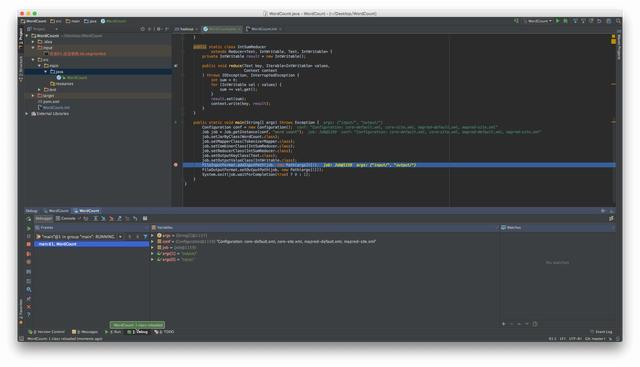Open the Event Log button
The width and height of the screenshot is (640, 367).
(601, 332)
